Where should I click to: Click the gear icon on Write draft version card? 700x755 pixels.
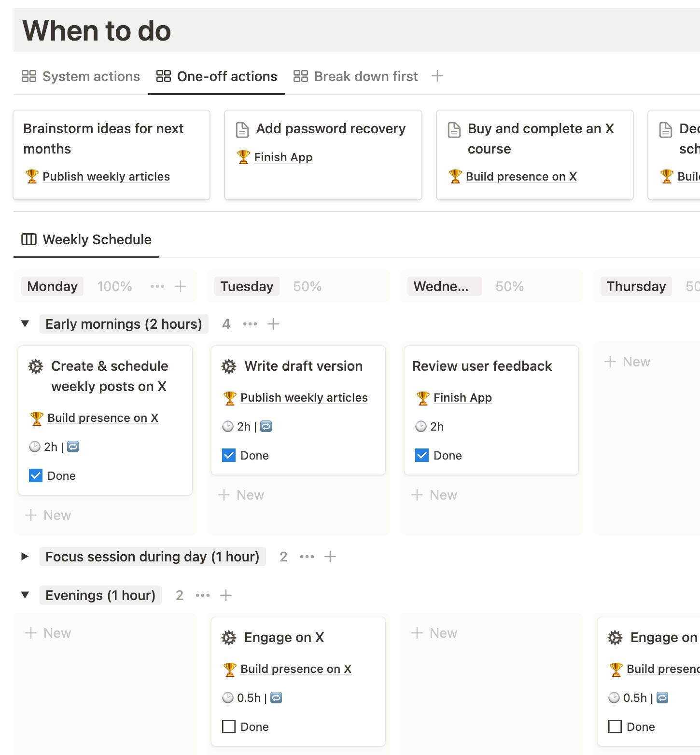click(x=229, y=366)
